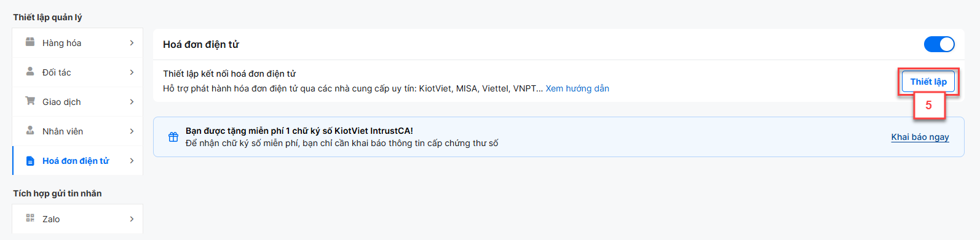Click the Nhân viên employee icon
Viewport: 980px width, 240px height.
[30, 131]
